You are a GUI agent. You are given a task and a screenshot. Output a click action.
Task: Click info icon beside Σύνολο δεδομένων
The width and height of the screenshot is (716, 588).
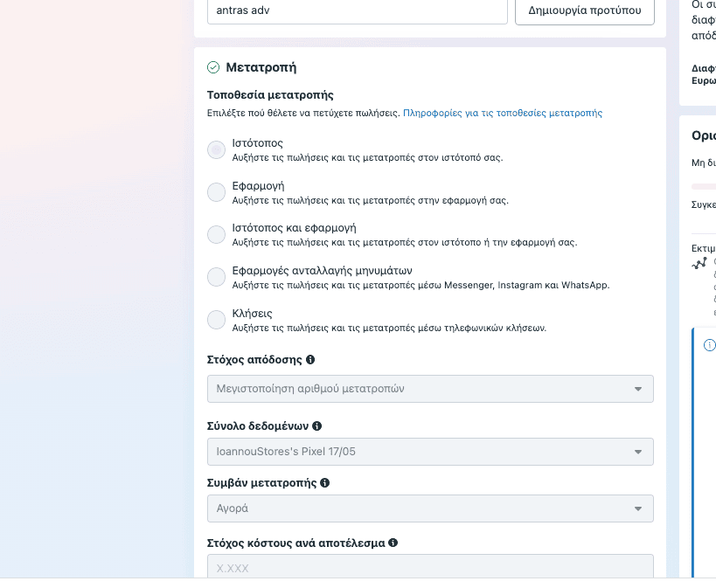(316, 426)
